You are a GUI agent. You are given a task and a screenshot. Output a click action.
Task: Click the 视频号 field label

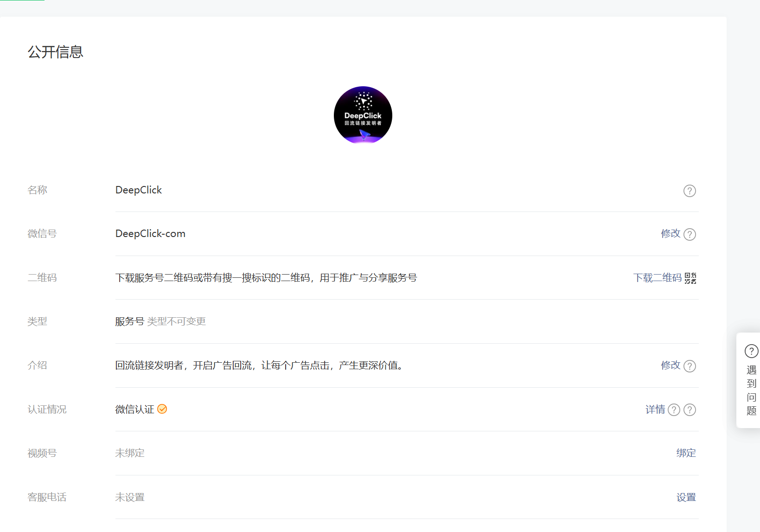pyautogui.click(x=42, y=453)
